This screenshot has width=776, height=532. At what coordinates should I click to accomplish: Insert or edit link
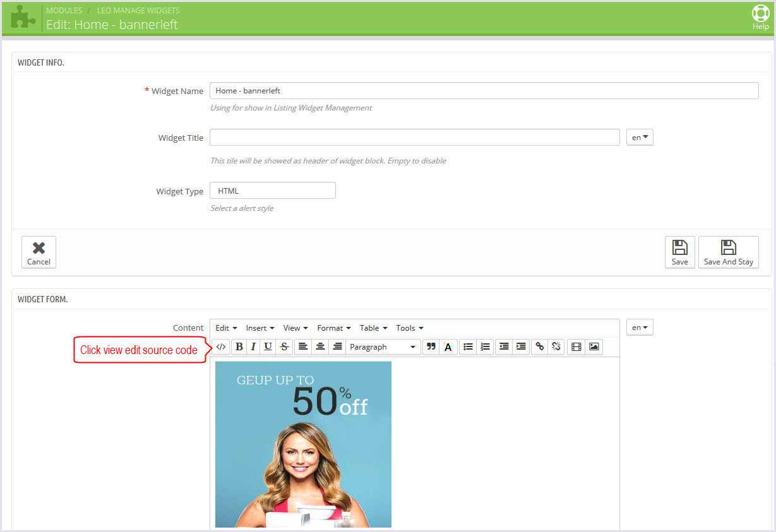pos(540,346)
